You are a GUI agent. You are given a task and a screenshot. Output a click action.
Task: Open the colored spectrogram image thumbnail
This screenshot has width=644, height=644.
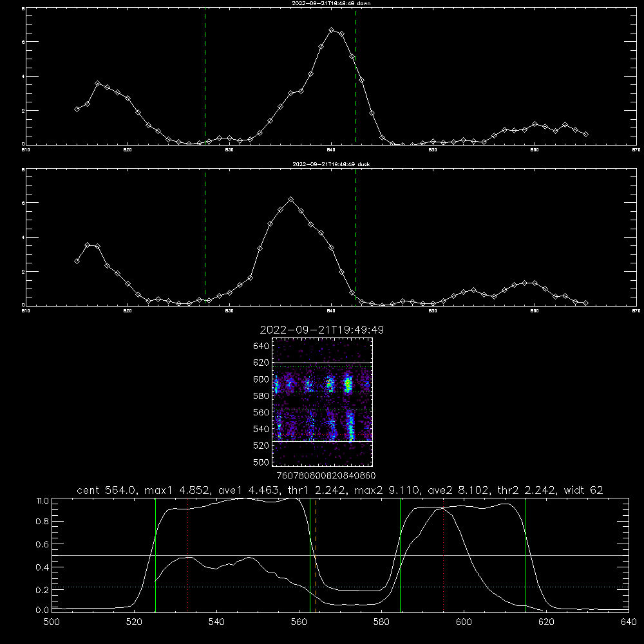[323, 402]
